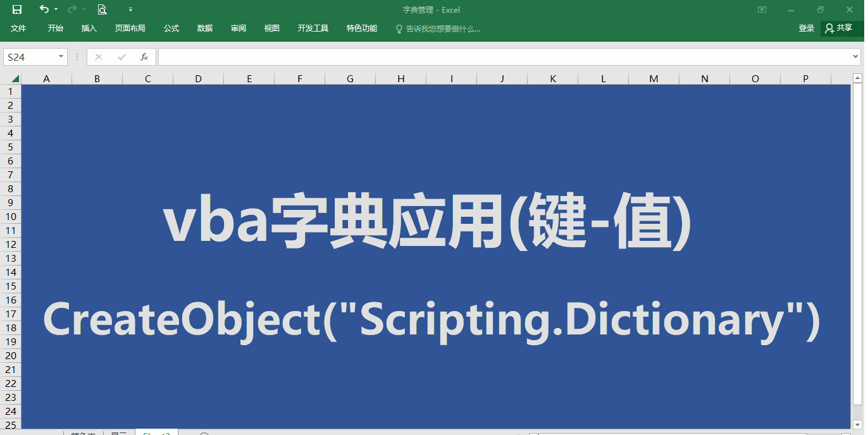This screenshot has height=435, width=868.
Task: Click the vertical scrollbar thumb
Action: point(858,244)
